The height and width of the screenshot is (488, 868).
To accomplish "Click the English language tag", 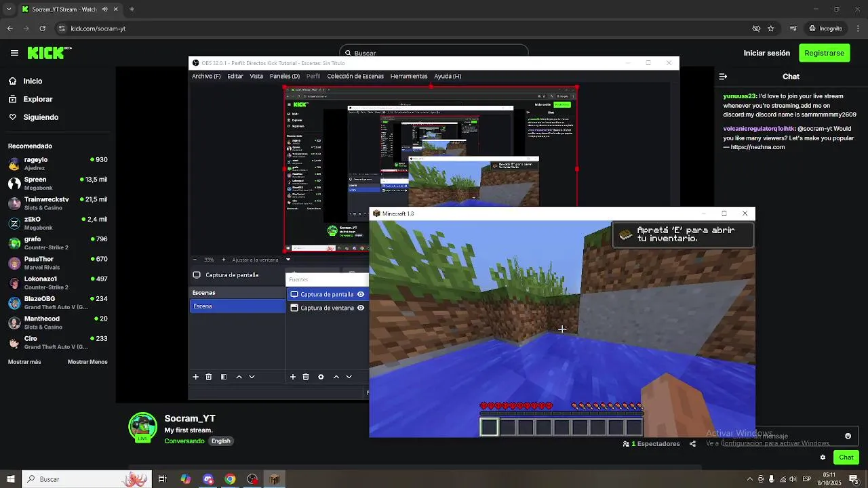I will [x=221, y=441].
